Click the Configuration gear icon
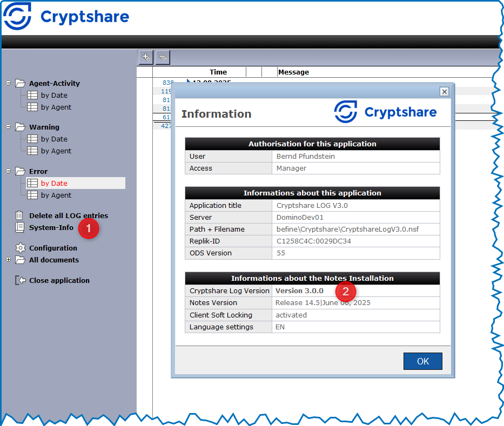504x426 pixels. [20, 248]
